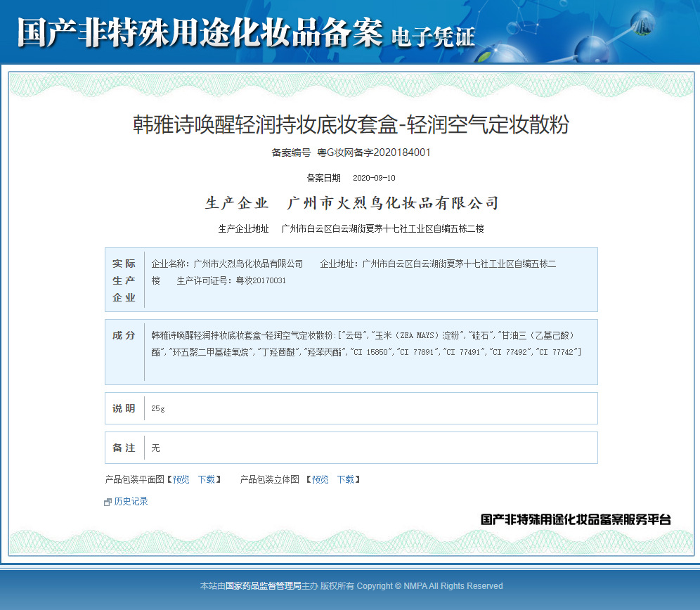700x610 pixels.
Task: Click the 备案日期 label
Action: [x=324, y=179]
